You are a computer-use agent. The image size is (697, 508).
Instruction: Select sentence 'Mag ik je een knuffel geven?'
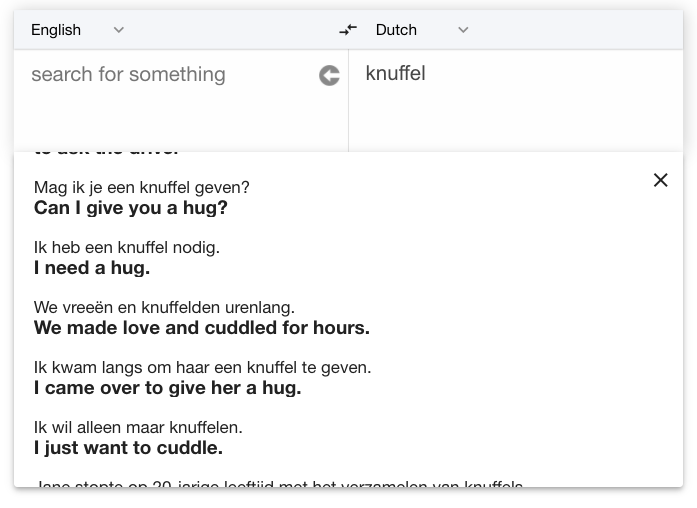[x=142, y=187]
